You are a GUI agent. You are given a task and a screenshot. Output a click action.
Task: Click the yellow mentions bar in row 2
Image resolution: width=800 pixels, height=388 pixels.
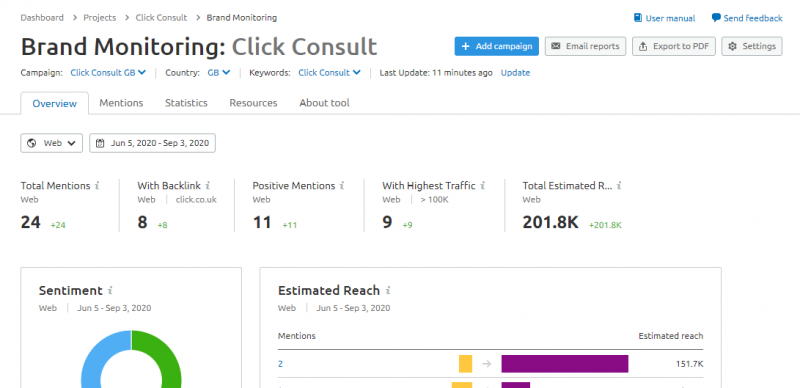(x=465, y=364)
